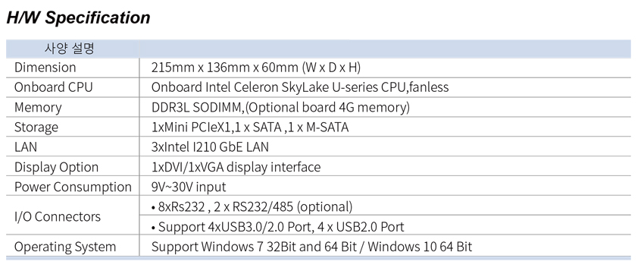Image resolution: width=644 pixels, height=274 pixels.
Task: Click the Power Consumption row label
Action: (73, 187)
